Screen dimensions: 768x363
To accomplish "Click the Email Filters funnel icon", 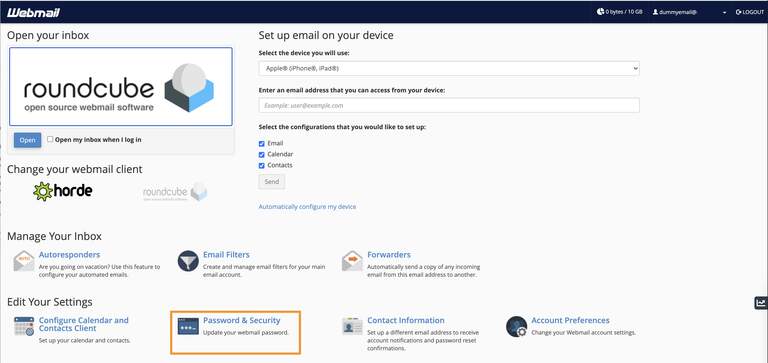I will (x=188, y=261).
